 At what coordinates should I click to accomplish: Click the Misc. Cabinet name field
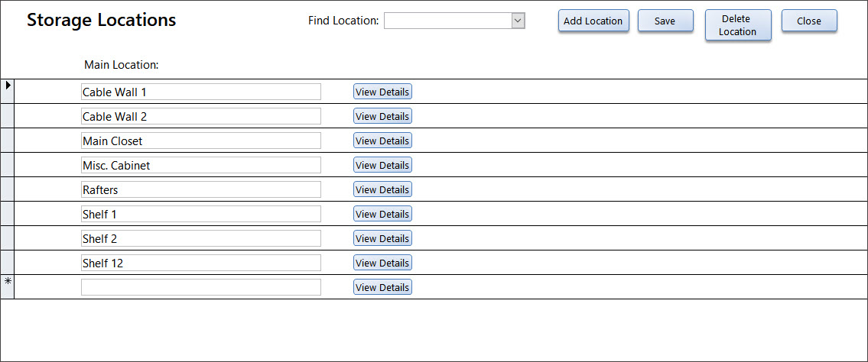click(201, 165)
